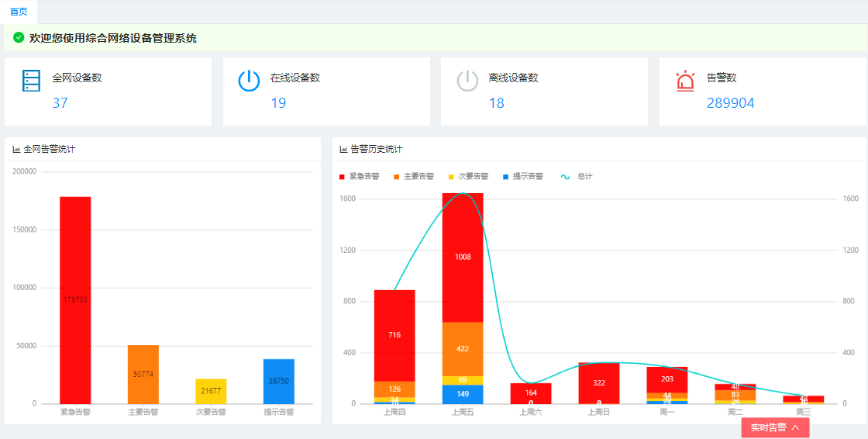The image size is (868, 439).
Task: Click orange segment 422 of 上周五 bar
Action: click(463, 349)
